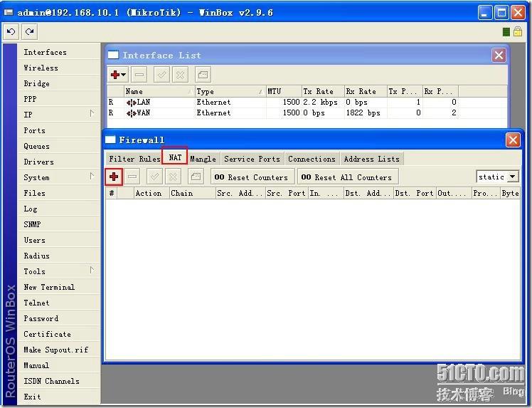Click the Reset All Counters button
The width and height of the screenshot is (532, 408).
pos(347,177)
